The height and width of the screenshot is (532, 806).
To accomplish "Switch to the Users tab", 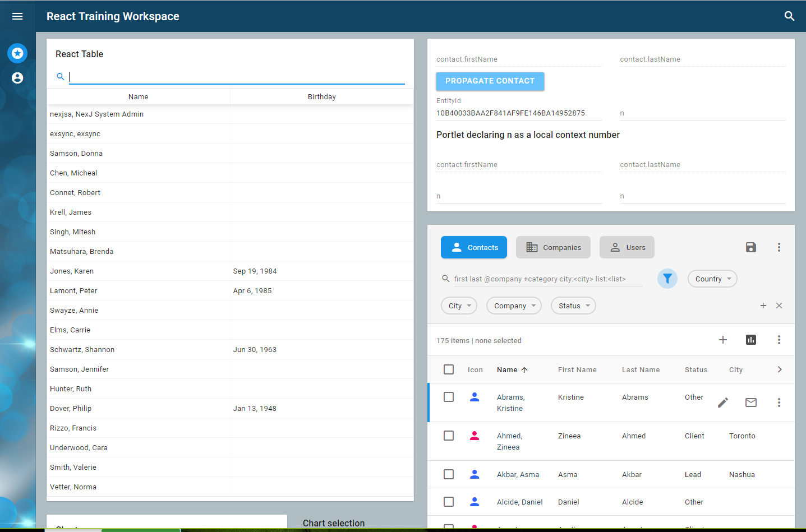I will (x=627, y=247).
